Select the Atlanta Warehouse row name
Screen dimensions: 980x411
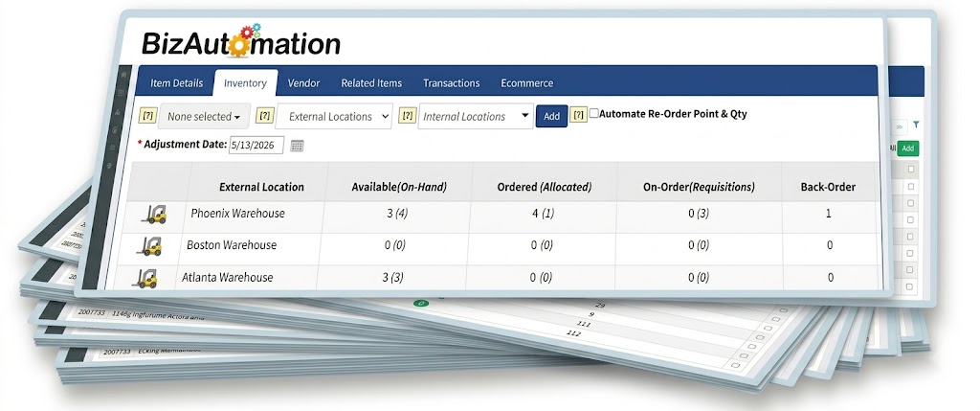228,277
